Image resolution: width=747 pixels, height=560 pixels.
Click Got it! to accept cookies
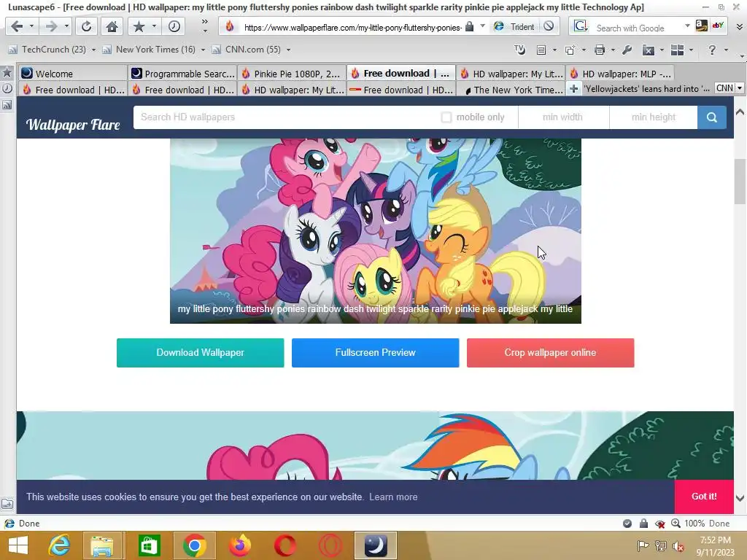coord(704,496)
